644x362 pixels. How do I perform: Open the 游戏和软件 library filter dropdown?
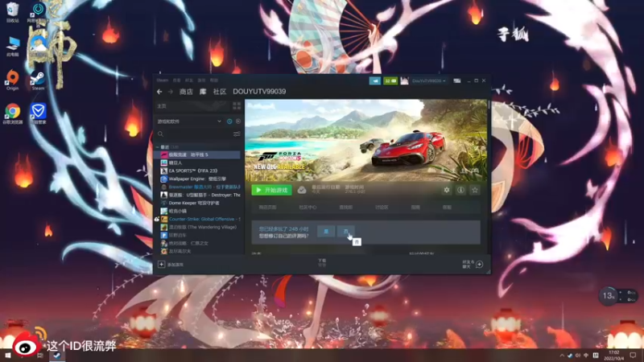(189, 121)
